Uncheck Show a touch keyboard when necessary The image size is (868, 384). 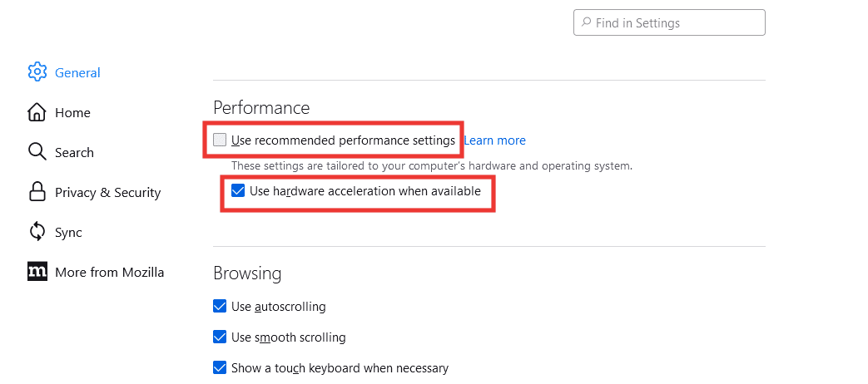[220, 367]
